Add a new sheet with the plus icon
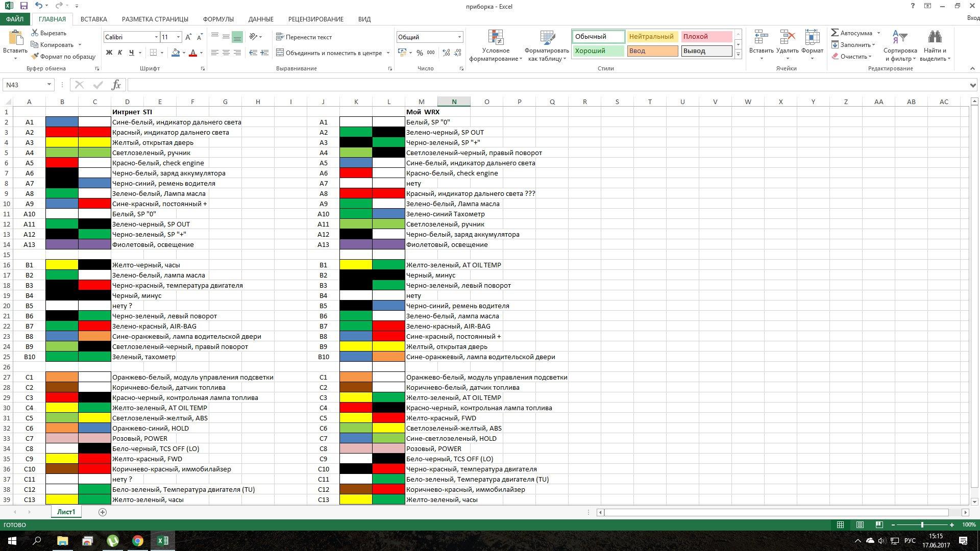The width and height of the screenshot is (980, 551). click(x=103, y=512)
